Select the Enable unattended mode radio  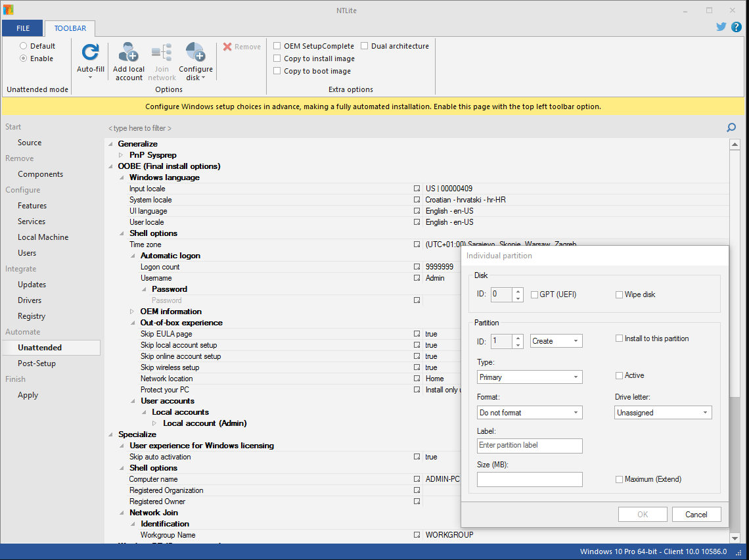tap(23, 58)
